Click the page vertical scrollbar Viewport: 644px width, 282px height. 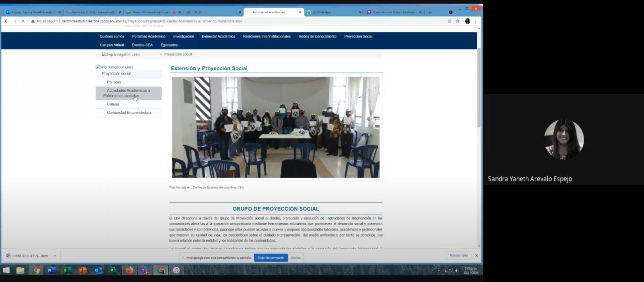tap(479, 87)
